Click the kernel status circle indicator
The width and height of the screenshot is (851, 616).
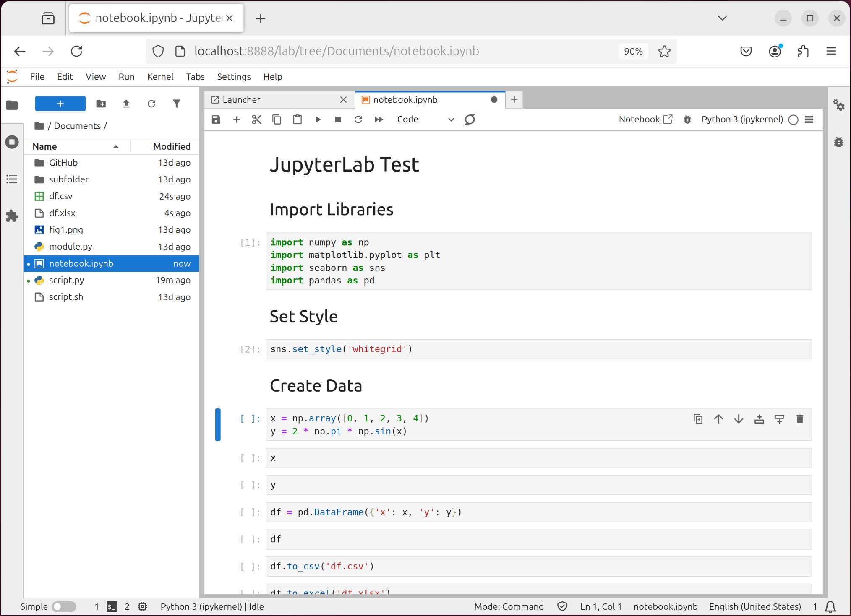tap(794, 120)
